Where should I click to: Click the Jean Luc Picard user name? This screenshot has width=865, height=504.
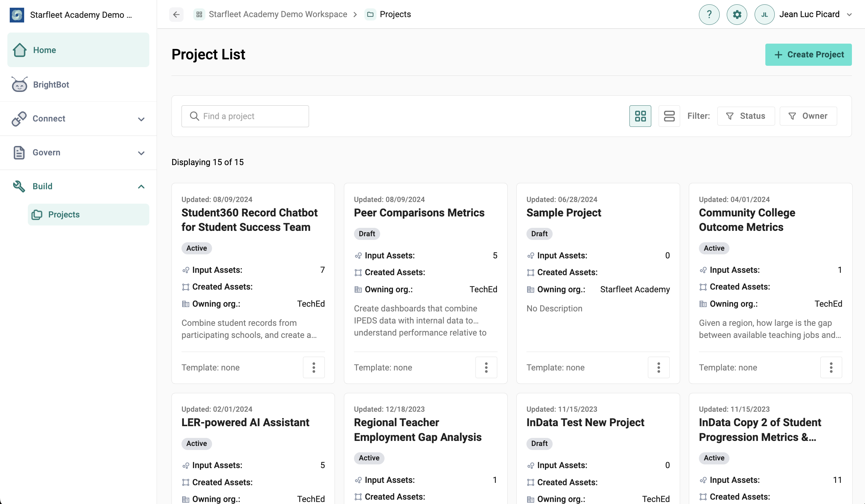[x=809, y=14]
